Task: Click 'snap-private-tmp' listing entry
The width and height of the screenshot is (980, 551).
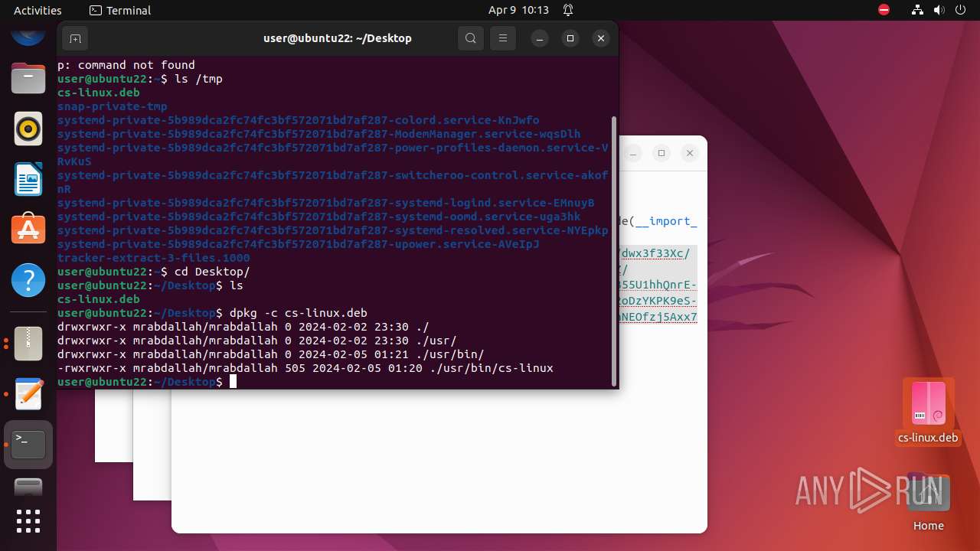Action: coord(113,106)
